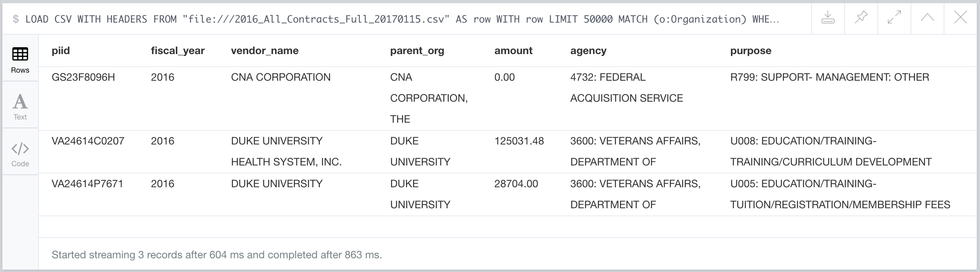Click the fiscal_year column header
The width and height of the screenshot is (980, 272).
coord(178,50)
